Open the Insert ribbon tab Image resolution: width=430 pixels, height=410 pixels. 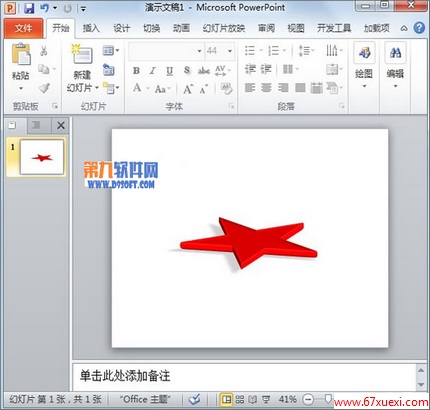tap(91, 28)
